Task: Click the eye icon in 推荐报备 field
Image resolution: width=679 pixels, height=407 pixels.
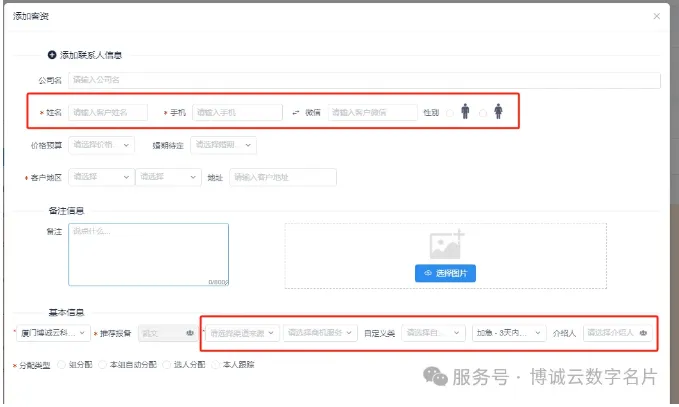Action: (x=186, y=333)
